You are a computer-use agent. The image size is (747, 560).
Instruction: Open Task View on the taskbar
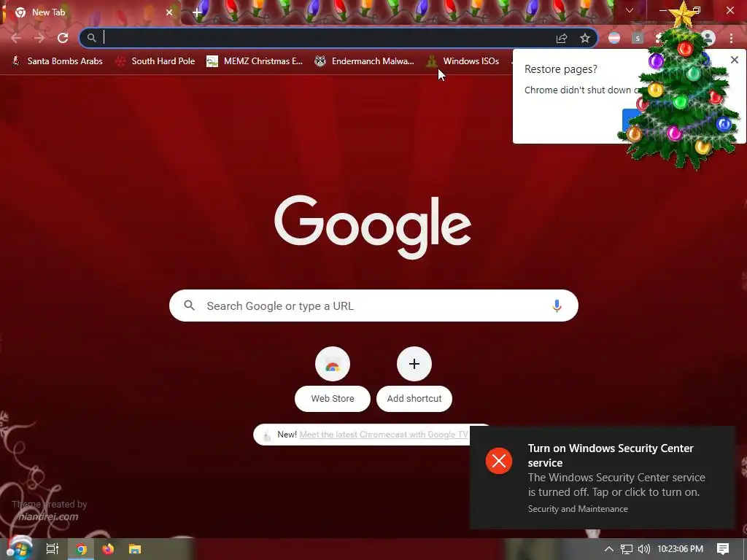[53, 549]
